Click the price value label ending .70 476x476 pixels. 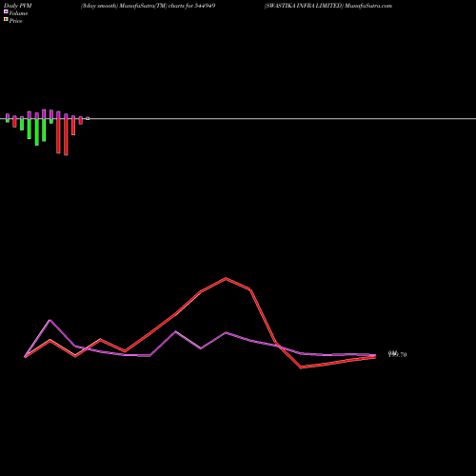398,354
